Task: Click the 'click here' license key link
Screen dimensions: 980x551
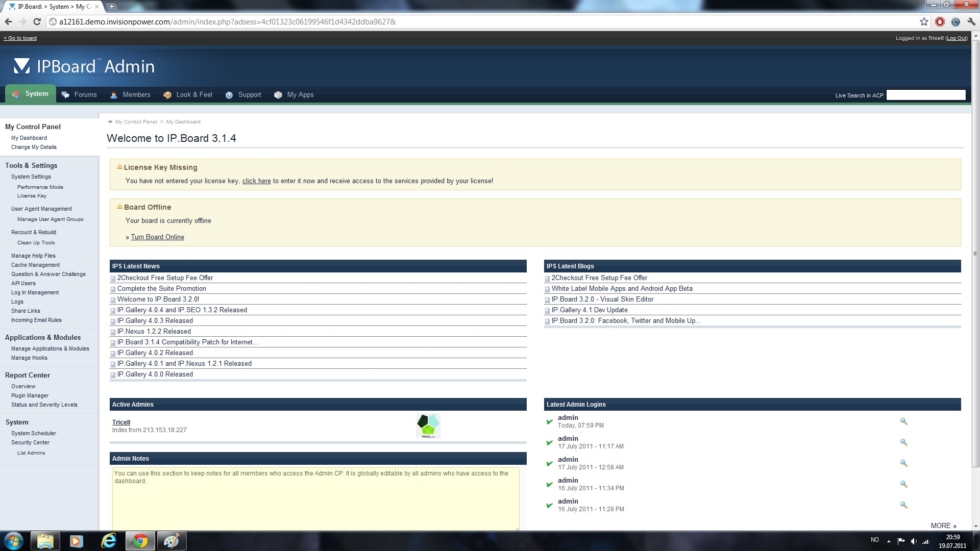Action: tap(257, 181)
